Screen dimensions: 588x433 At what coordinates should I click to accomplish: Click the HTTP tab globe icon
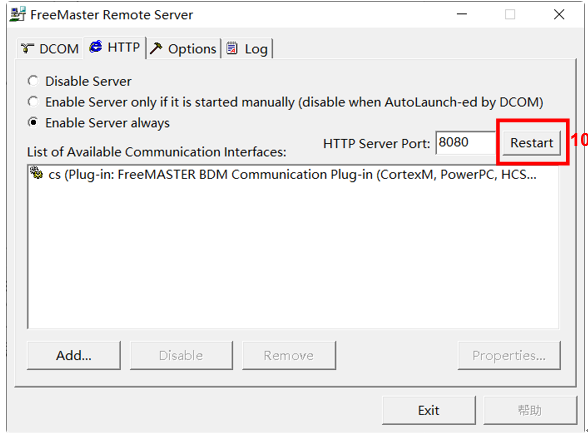pyautogui.click(x=96, y=47)
